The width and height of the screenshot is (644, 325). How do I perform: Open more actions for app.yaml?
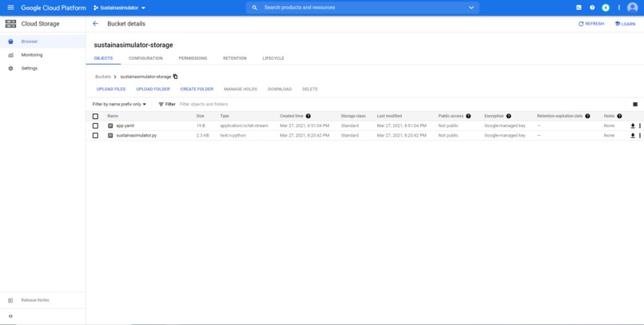click(639, 125)
